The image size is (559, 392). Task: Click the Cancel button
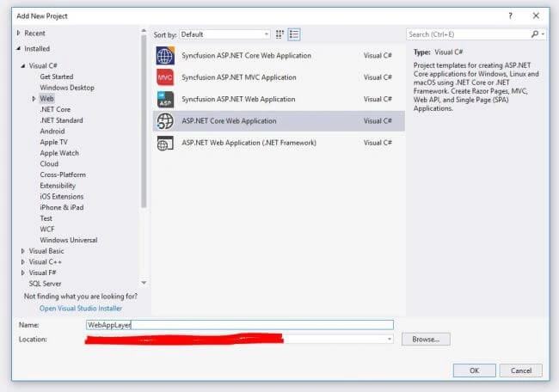pyautogui.click(x=521, y=371)
